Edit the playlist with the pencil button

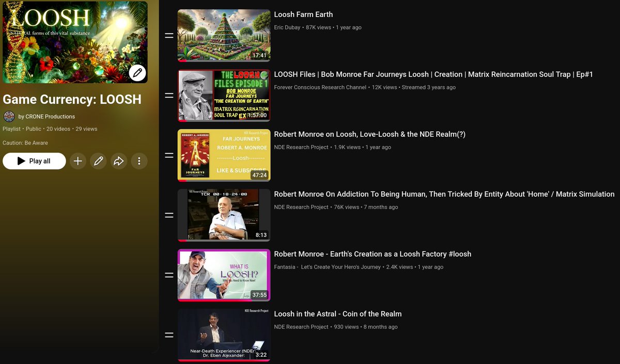98,161
